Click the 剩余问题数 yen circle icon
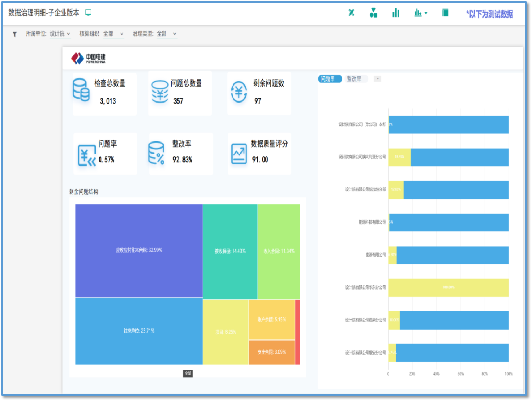Image resolution: width=532 pixels, height=401 pixels. [239, 92]
